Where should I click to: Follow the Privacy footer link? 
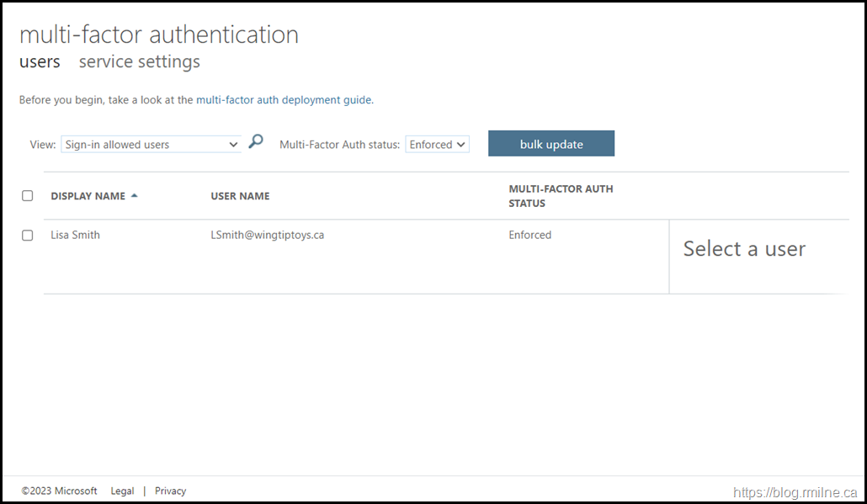point(170,491)
